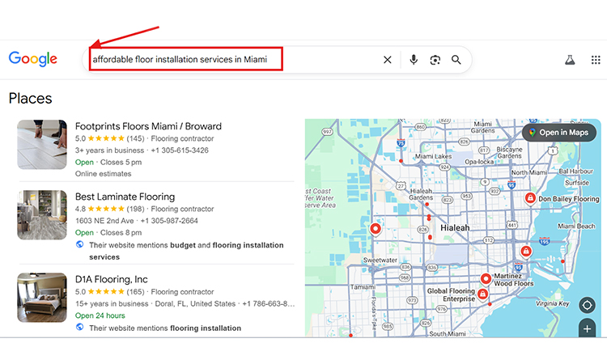Screen dimensions: 607x364
Task: Click the Google logo
Action: pyautogui.click(x=33, y=59)
